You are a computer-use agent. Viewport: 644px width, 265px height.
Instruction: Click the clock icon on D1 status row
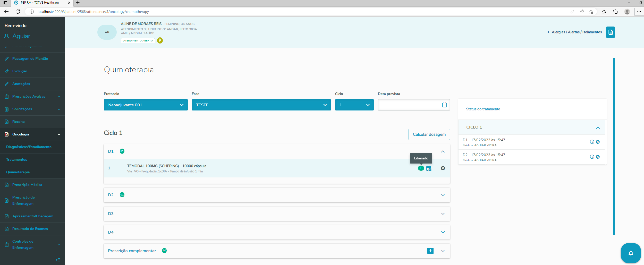point(592,142)
